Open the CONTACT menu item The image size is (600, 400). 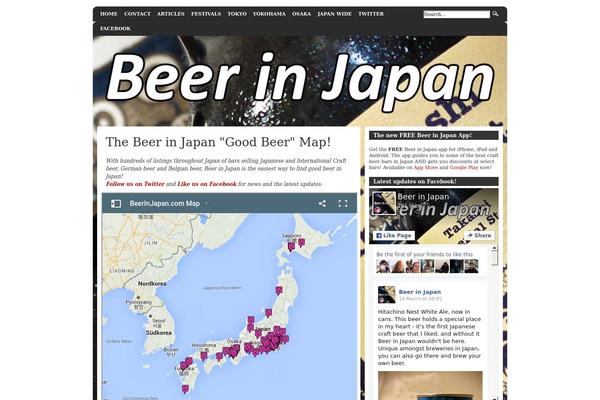click(137, 14)
